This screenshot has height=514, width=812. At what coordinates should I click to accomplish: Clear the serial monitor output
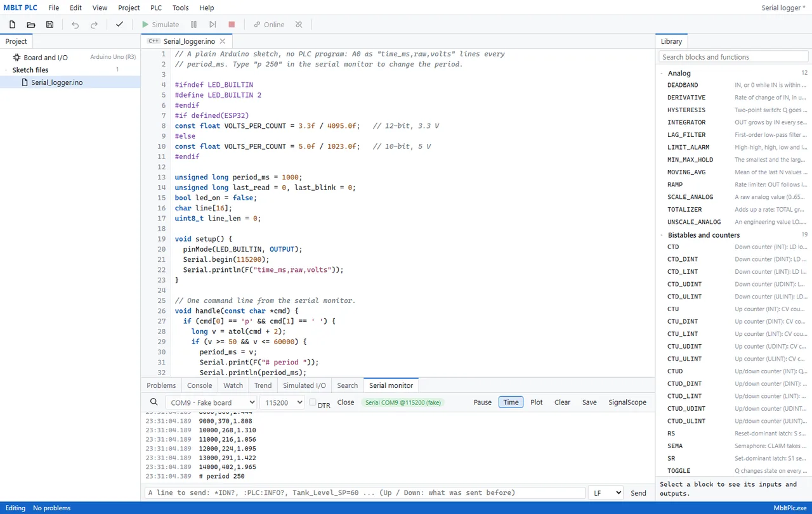click(563, 402)
